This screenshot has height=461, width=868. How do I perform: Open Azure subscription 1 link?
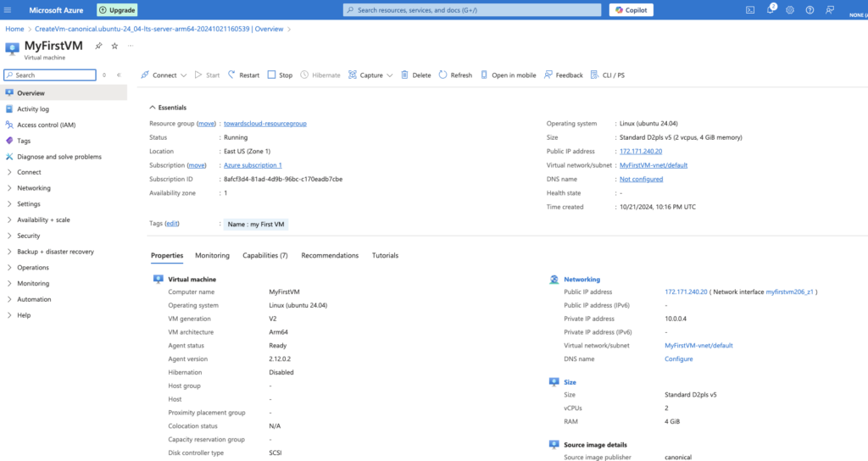coord(253,165)
